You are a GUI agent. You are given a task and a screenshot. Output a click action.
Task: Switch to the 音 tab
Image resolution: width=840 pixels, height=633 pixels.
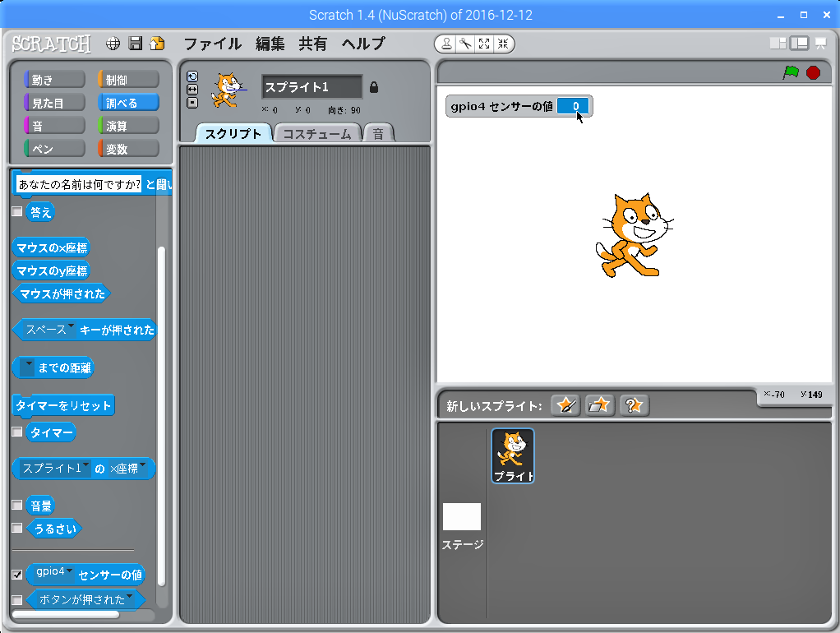378,133
